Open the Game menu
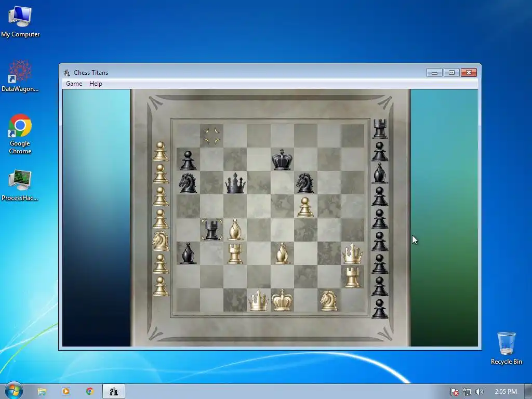The width and height of the screenshot is (532, 399). point(74,84)
